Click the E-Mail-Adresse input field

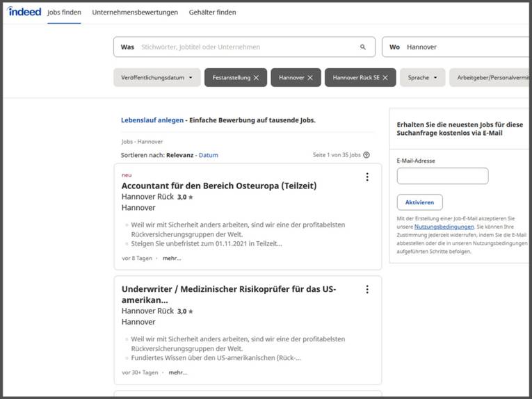click(x=442, y=176)
